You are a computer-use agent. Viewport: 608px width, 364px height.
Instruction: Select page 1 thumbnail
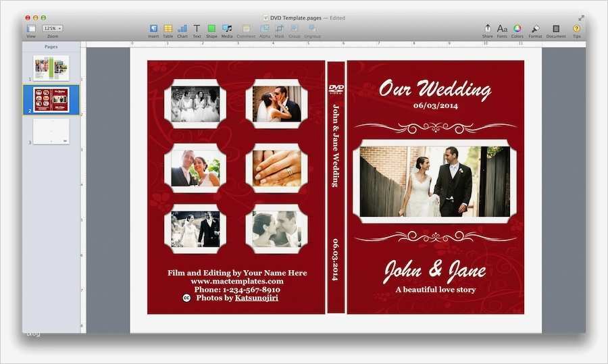[51, 68]
